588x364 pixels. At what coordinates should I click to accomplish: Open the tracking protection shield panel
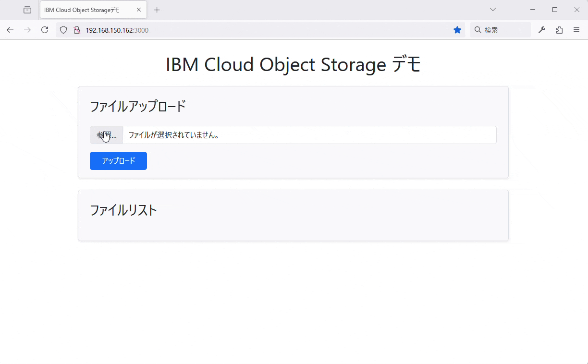[63, 30]
